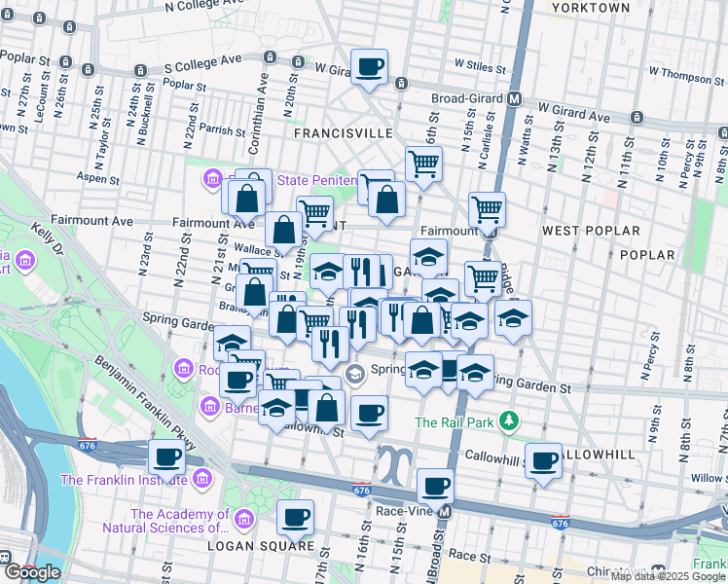The image size is (728, 584).
Task: Open the shopping cart marker on Fairmount Ave near N 19th St
Action: point(314,214)
